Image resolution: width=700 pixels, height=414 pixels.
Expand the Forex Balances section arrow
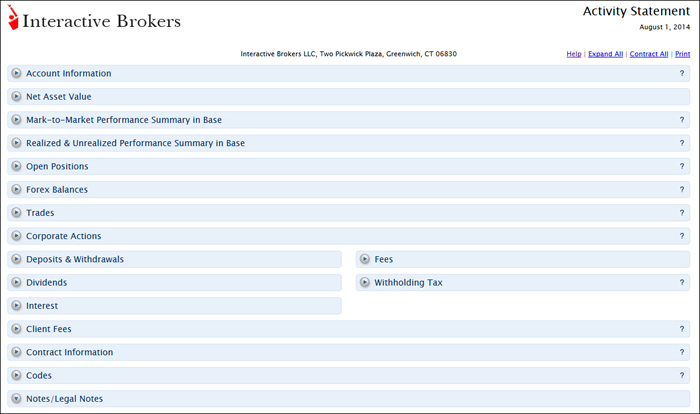[x=16, y=189]
